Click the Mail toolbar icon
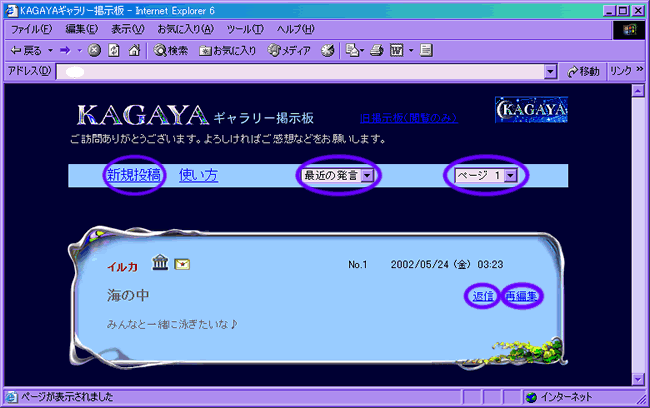This screenshot has height=408, width=650. point(354,51)
